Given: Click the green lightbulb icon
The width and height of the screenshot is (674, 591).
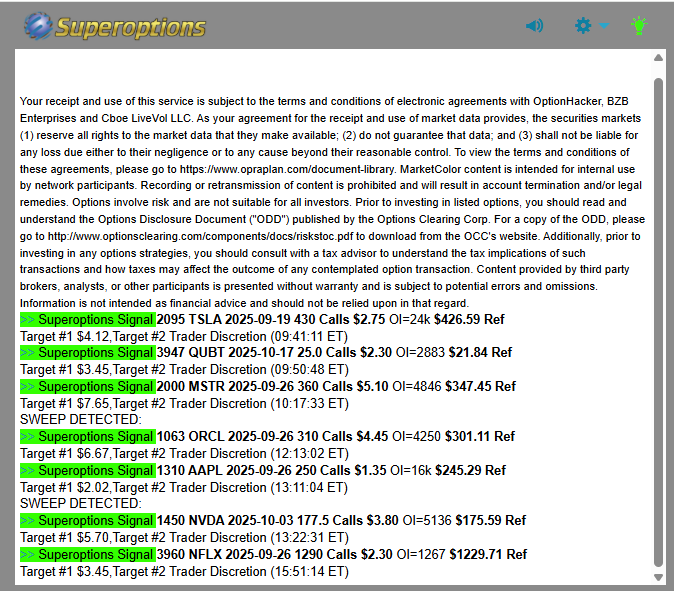Looking at the screenshot, I should pyautogui.click(x=639, y=26).
